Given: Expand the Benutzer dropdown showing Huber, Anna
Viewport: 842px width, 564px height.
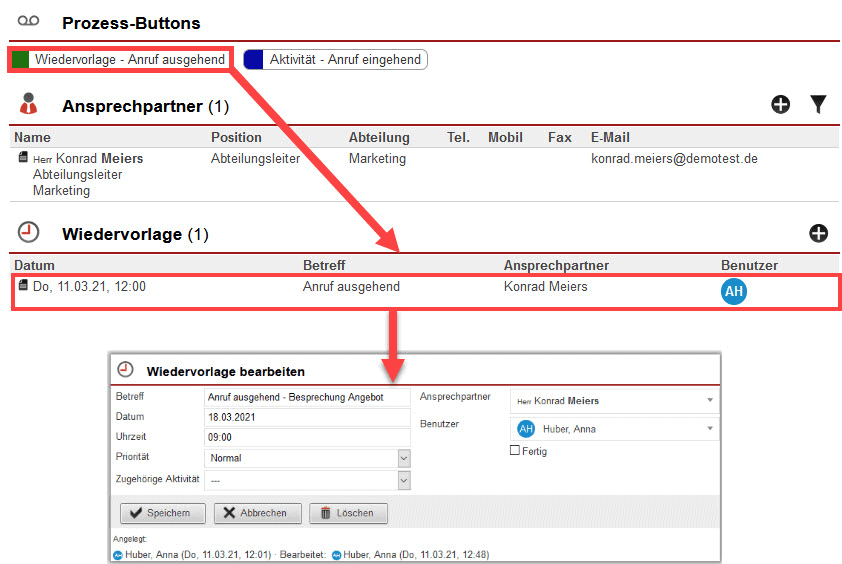Looking at the screenshot, I should pyautogui.click(x=710, y=429).
